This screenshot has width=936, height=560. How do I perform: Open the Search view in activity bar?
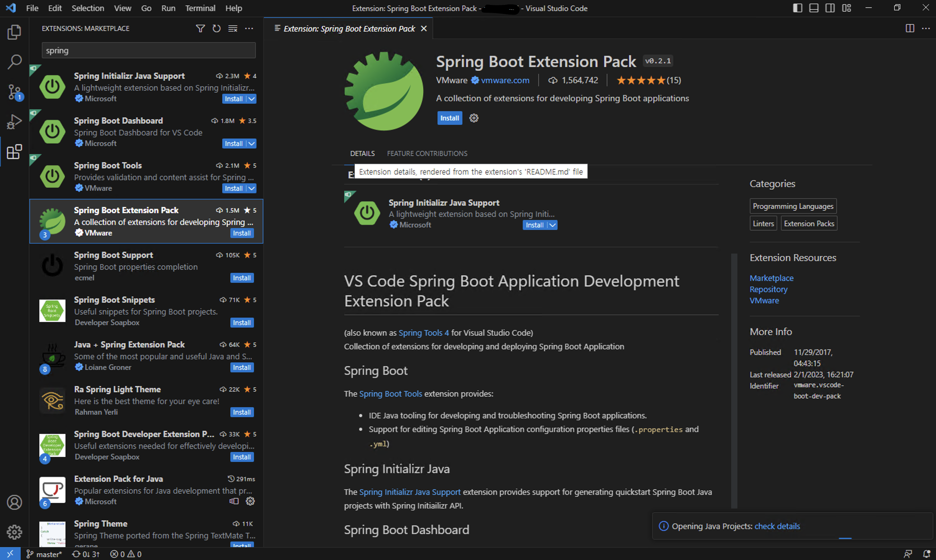click(x=14, y=62)
